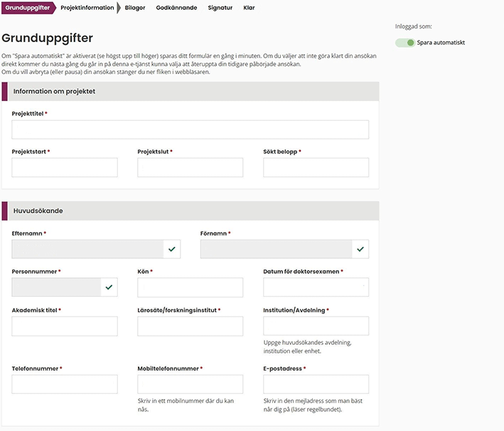
Task: Switch to the Godkännande step
Action: [x=176, y=8]
